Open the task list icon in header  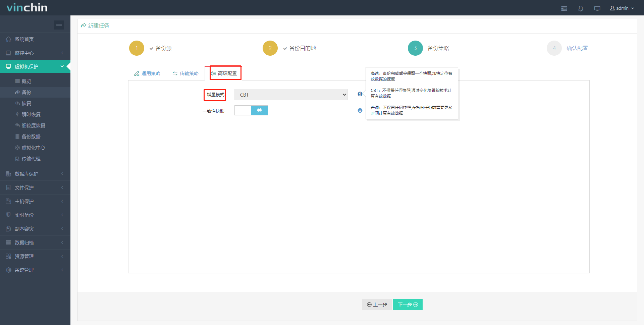coord(564,8)
